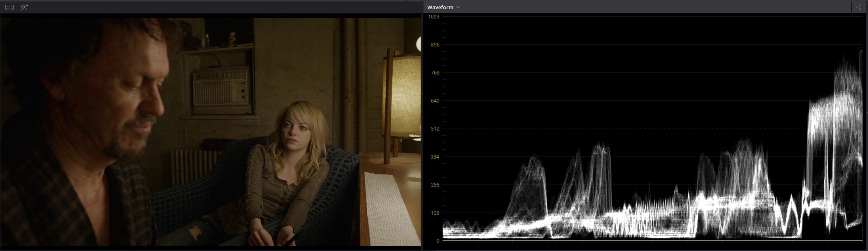Click the 512 scale label

435,129
